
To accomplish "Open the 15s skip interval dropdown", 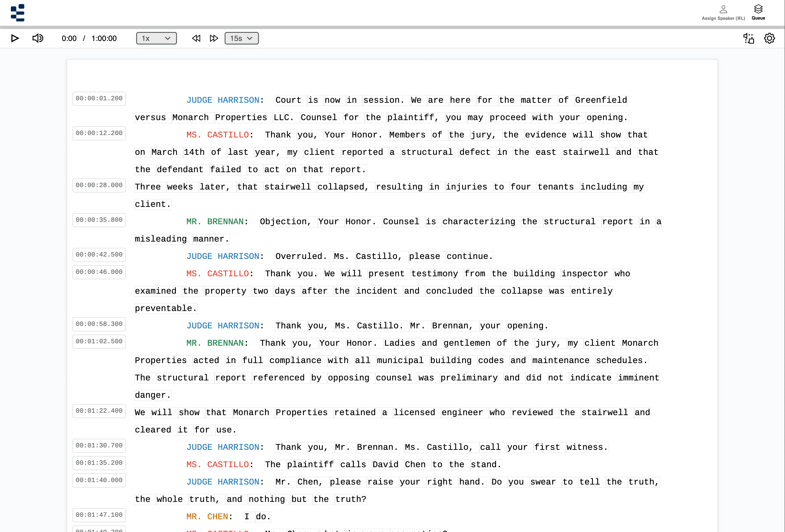I will point(241,39).
